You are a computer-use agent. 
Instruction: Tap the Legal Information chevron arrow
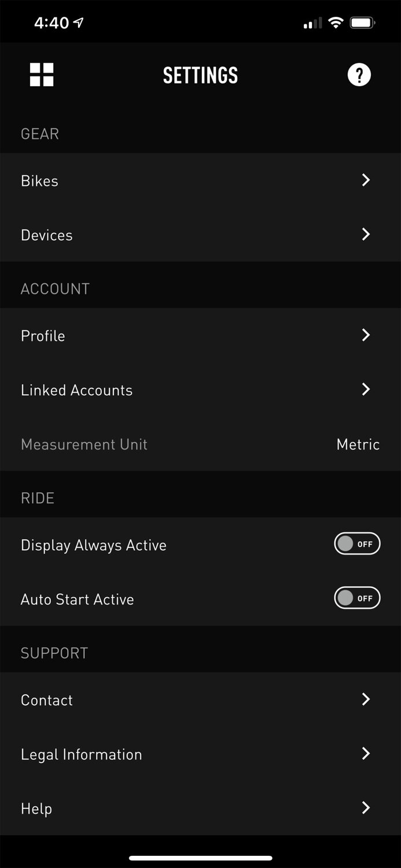point(366,753)
